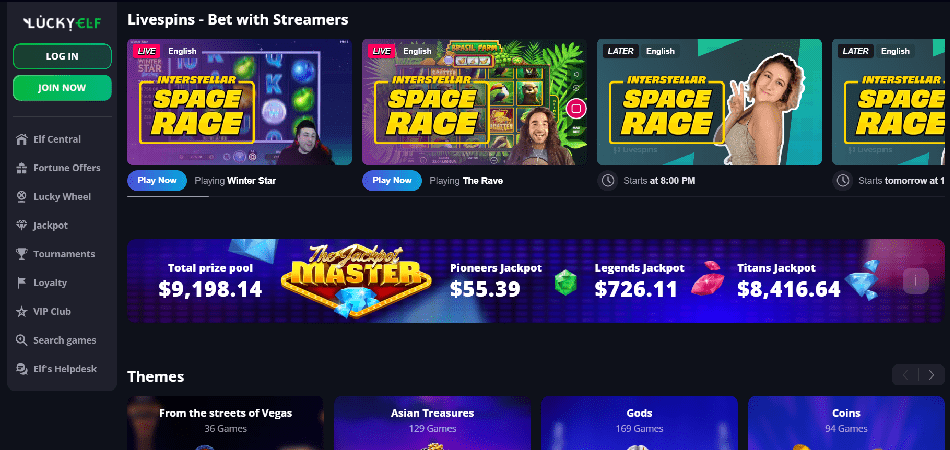
Task: Click the JOIN NOW button
Action: tap(62, 88)
